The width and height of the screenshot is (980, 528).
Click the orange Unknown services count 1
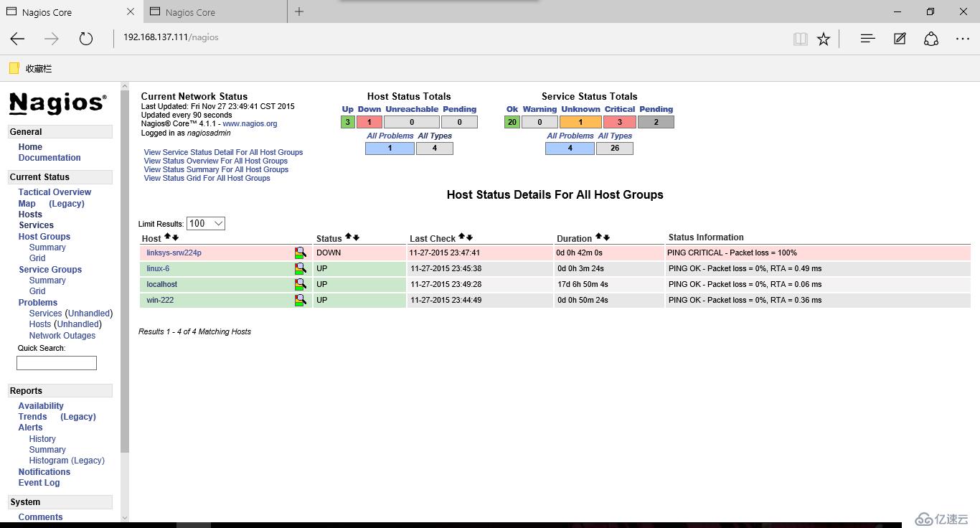point(580,122)
